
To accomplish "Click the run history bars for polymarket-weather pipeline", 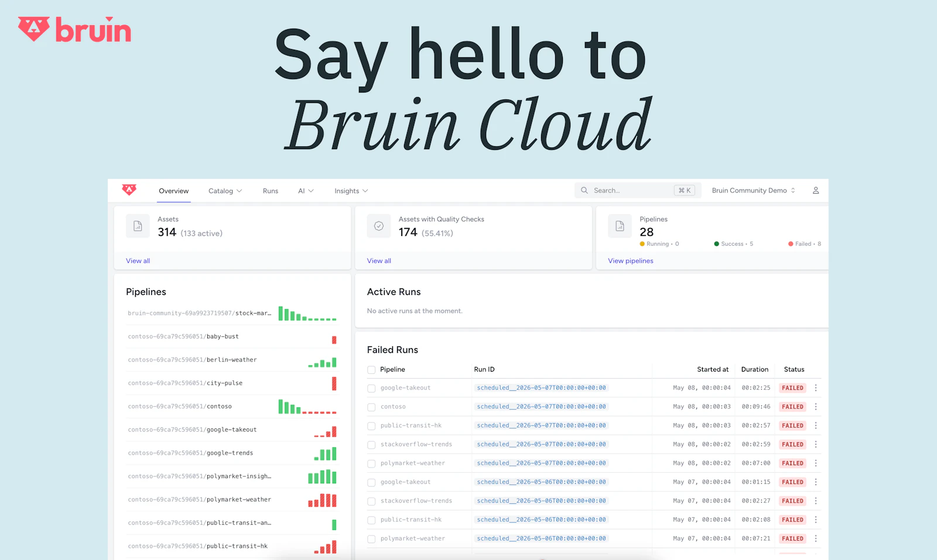I will [323, 500].
